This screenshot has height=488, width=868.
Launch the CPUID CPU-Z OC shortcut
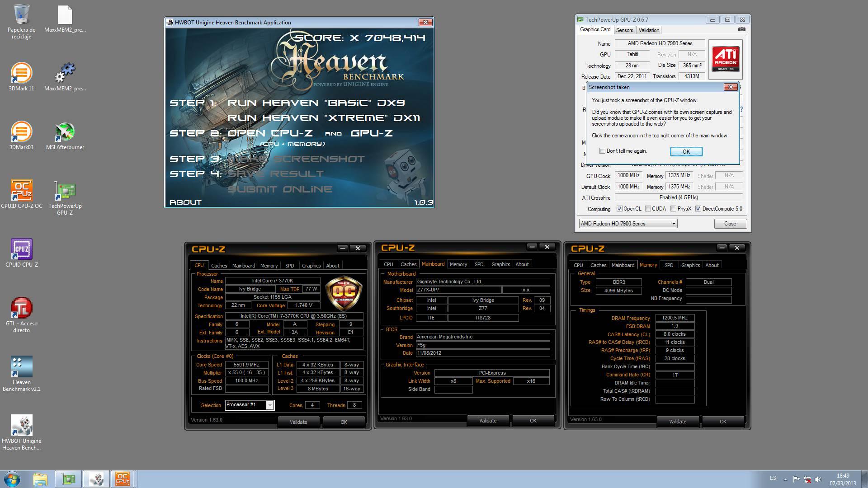point(21,194)
